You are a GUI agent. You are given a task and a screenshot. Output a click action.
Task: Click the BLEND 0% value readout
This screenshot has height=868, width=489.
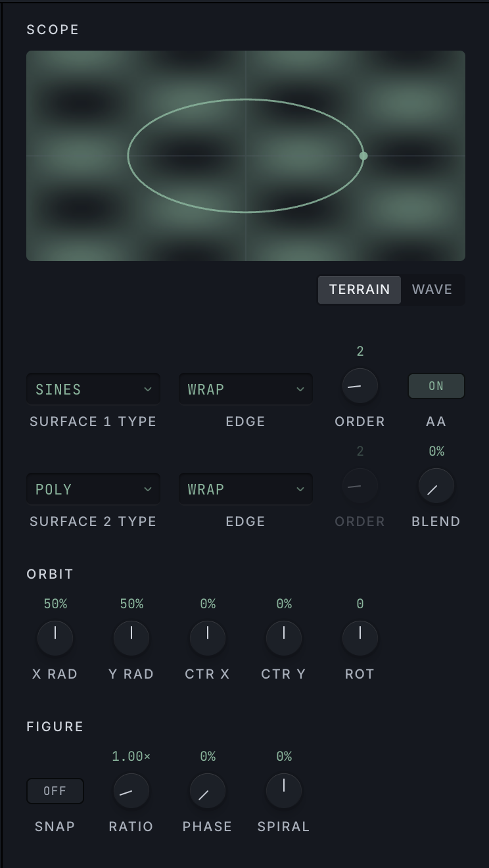[x=436, y=451]
